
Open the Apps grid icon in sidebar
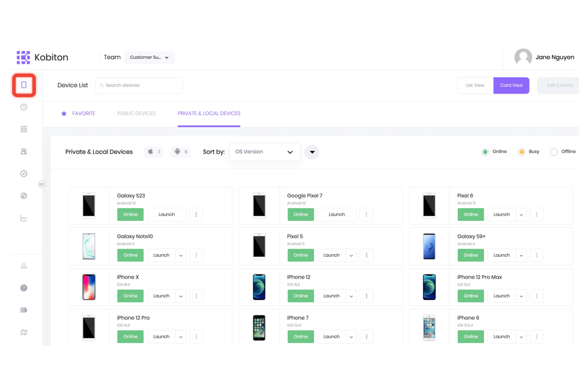click(x=23, y=129)
